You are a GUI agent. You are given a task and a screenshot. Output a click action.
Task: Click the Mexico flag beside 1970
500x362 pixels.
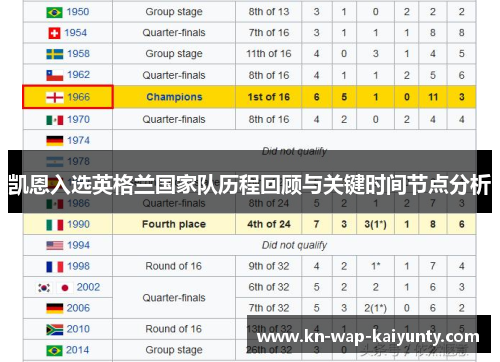54,120
